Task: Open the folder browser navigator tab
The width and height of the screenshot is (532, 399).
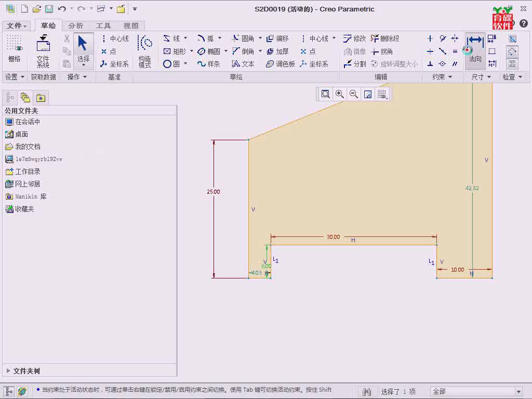Action: click(25, 98)
